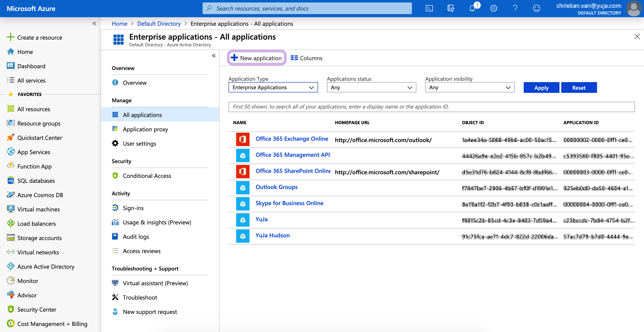Open Audit logs under Activity
Image resolution: width=644 pixels, height=332 pixels.
tap(136, 237)
